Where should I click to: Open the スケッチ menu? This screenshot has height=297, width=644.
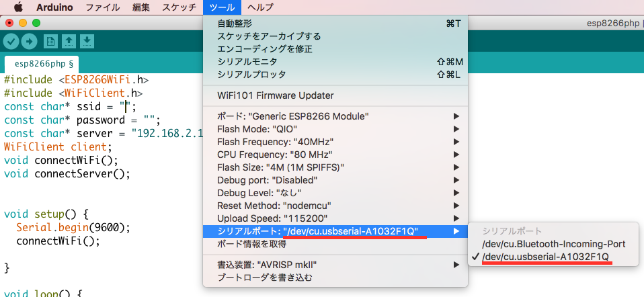(179, 7)
